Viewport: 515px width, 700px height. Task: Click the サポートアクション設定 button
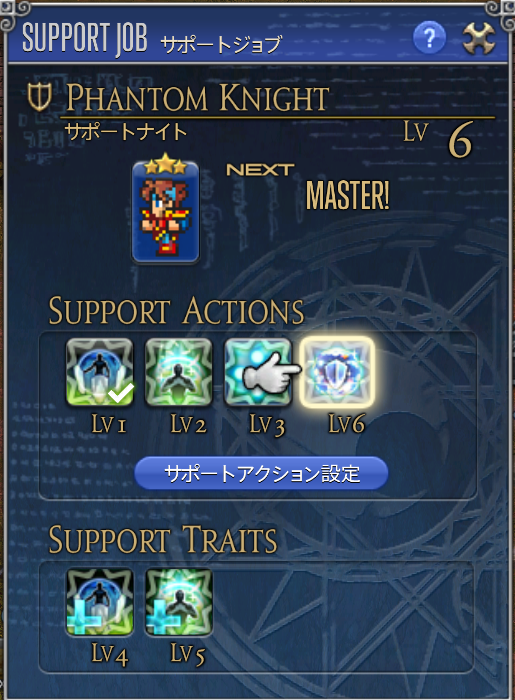click(261, 473)
